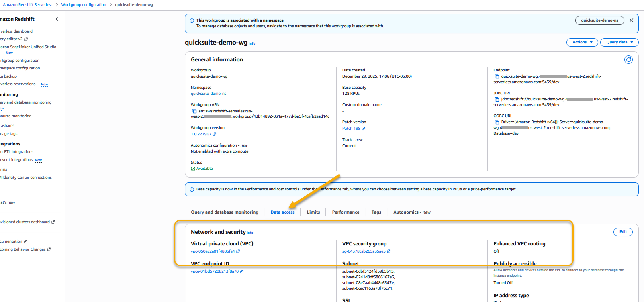
Task: Open Amazon SageMaker Unified Studio sidebar link
Action: coord(28,47)
